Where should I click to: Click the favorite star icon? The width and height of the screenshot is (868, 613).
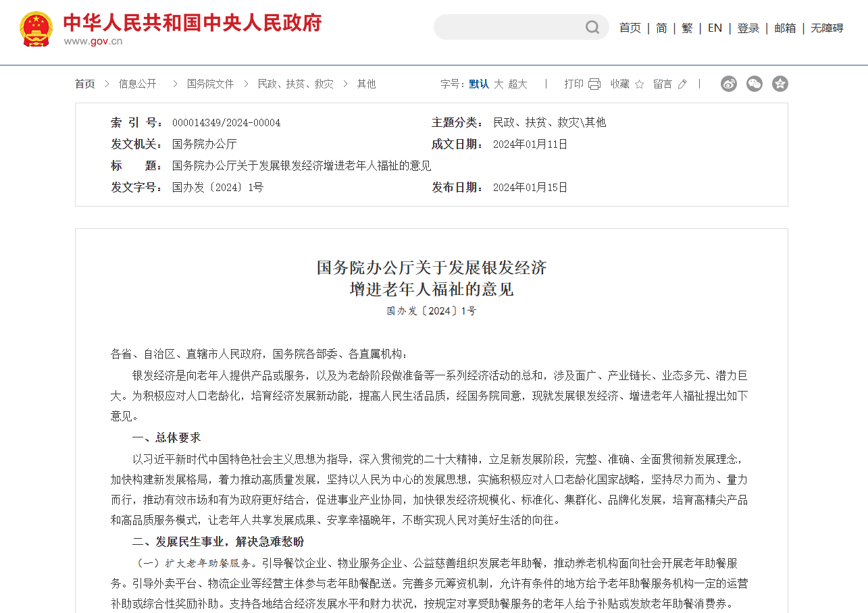click(x=639, y=84)
